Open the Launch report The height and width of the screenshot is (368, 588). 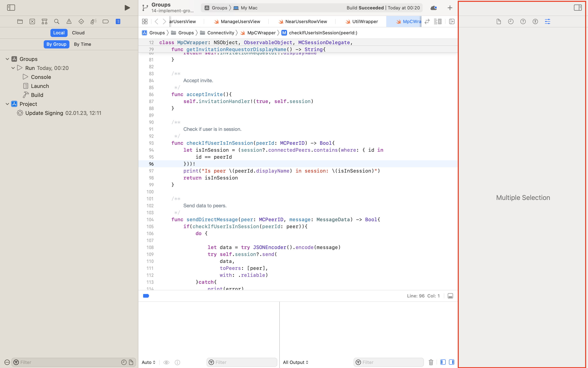pyautogui.click(x=40, y=86)
